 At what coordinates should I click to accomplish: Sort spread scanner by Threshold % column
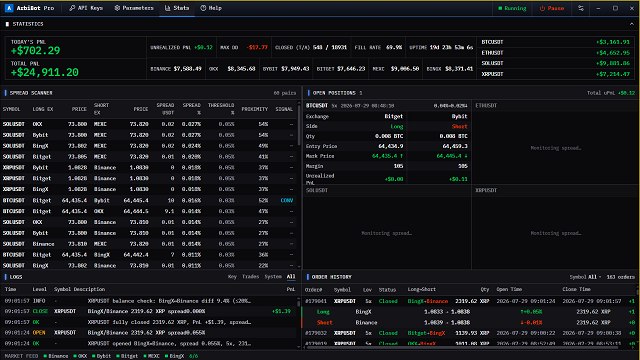221,109
